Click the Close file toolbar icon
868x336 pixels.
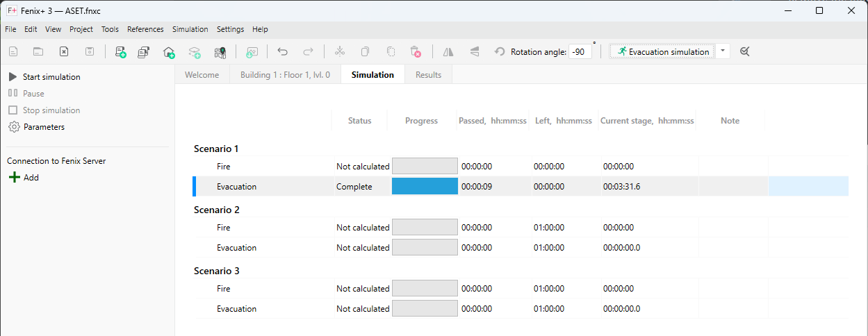(63, 51)
